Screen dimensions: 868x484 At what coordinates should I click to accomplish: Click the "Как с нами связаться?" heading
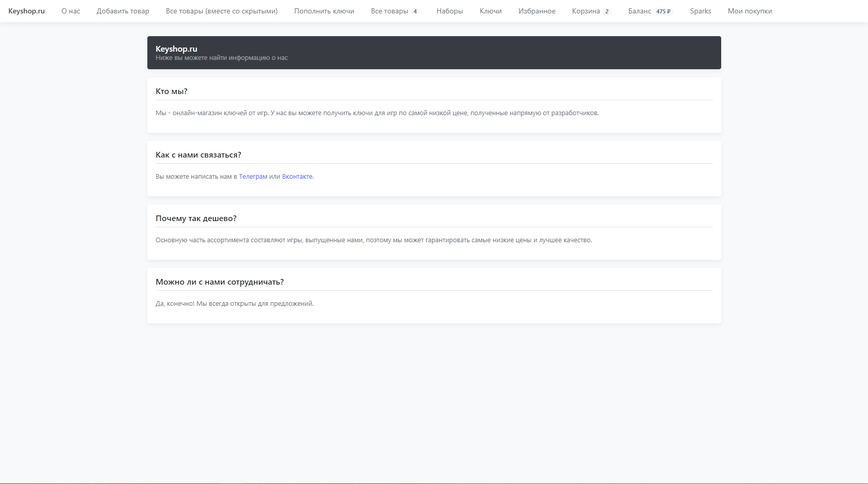199,155
